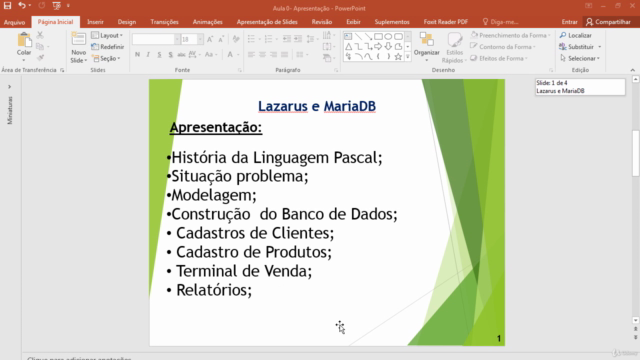Click the vertical scrollbar thumb

pos(636,153)
